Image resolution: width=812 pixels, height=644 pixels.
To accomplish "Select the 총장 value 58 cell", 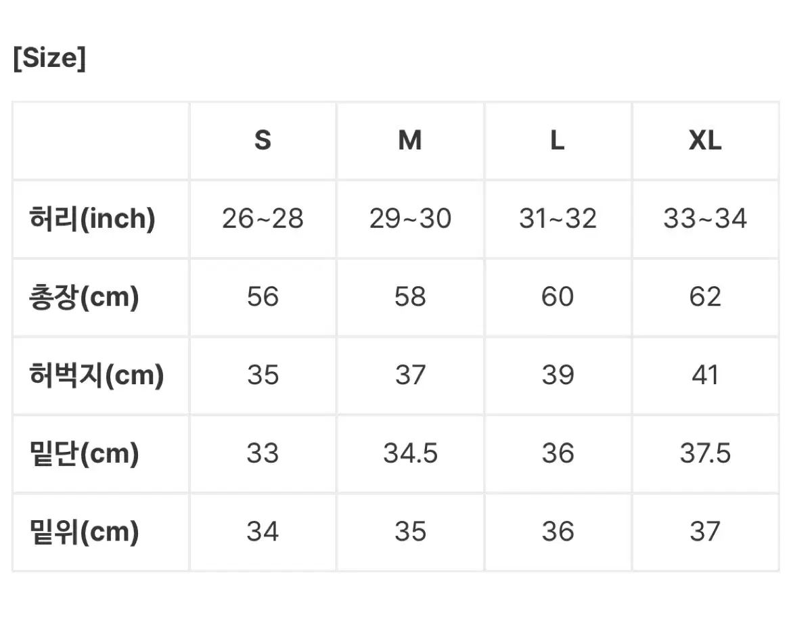I will (410, 297).
